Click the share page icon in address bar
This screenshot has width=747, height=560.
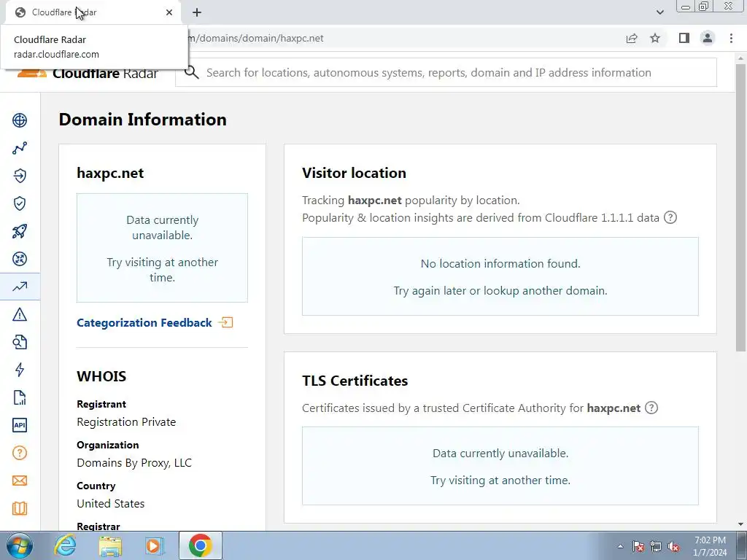point(632,38)
